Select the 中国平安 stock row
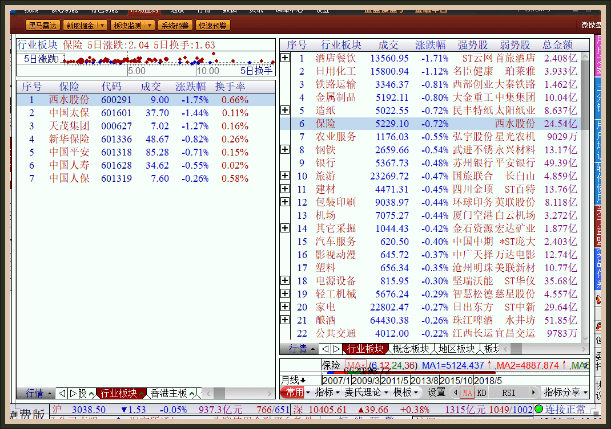Screen dimensions: 611x429 (x=146, y=152)
